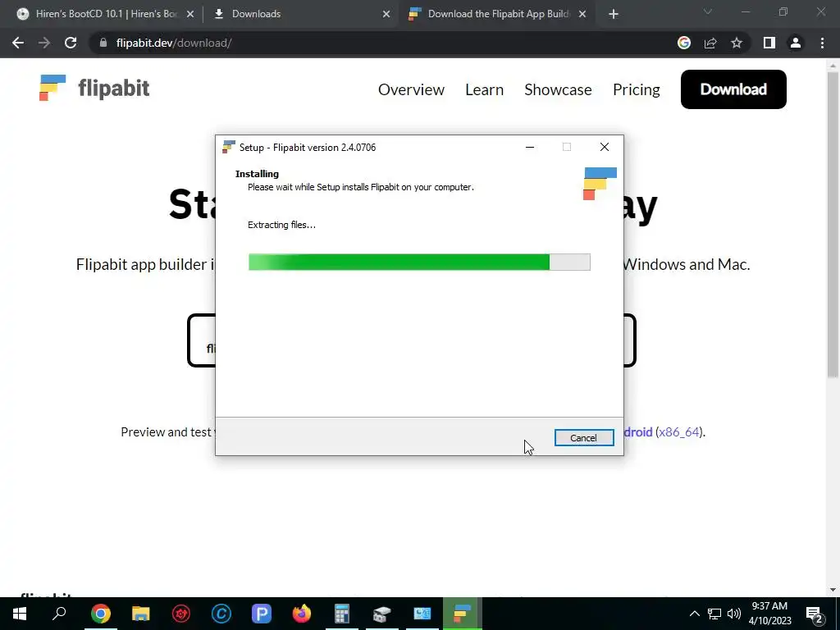
Task: Switch to Hiren's BootCD tab
Action: 106,14
